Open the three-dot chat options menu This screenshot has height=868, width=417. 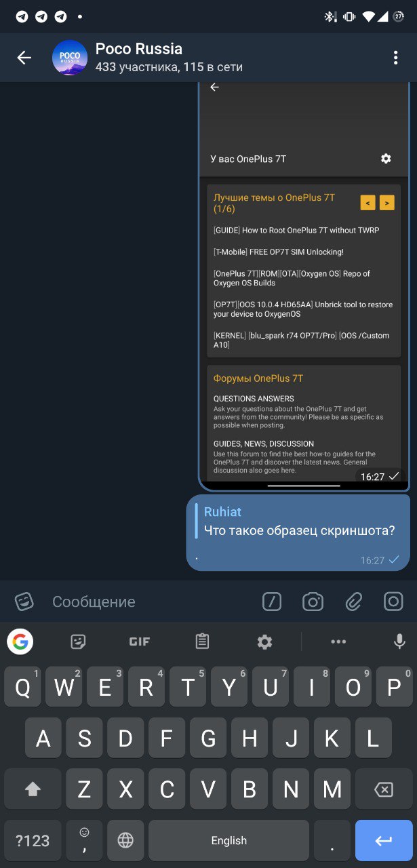point(395,58)
